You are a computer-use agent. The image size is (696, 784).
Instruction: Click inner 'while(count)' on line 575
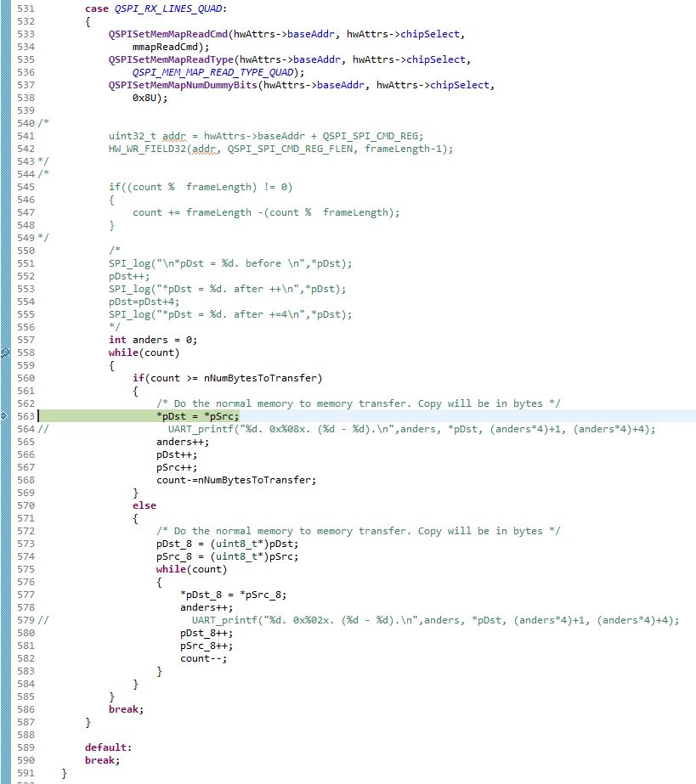(192, 569)
